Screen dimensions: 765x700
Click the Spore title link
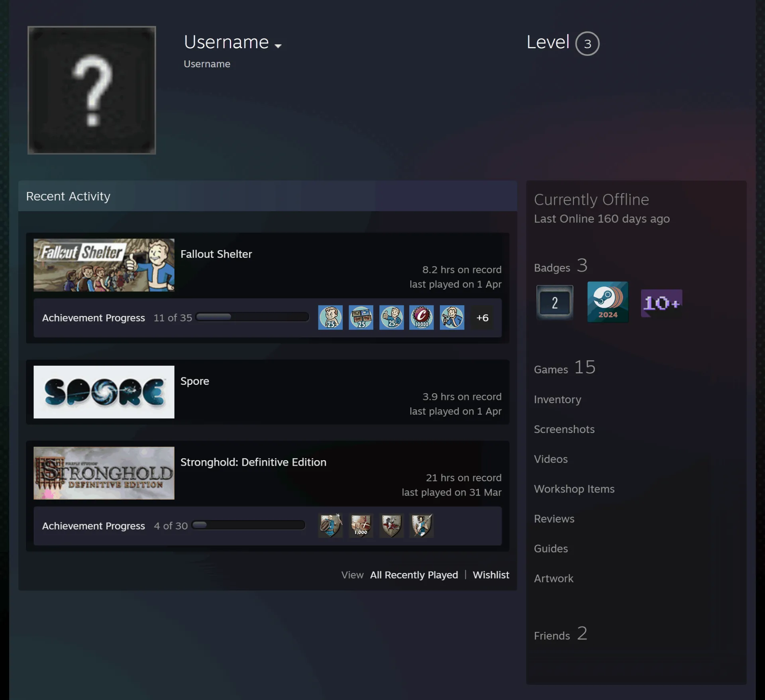[195, 381]
